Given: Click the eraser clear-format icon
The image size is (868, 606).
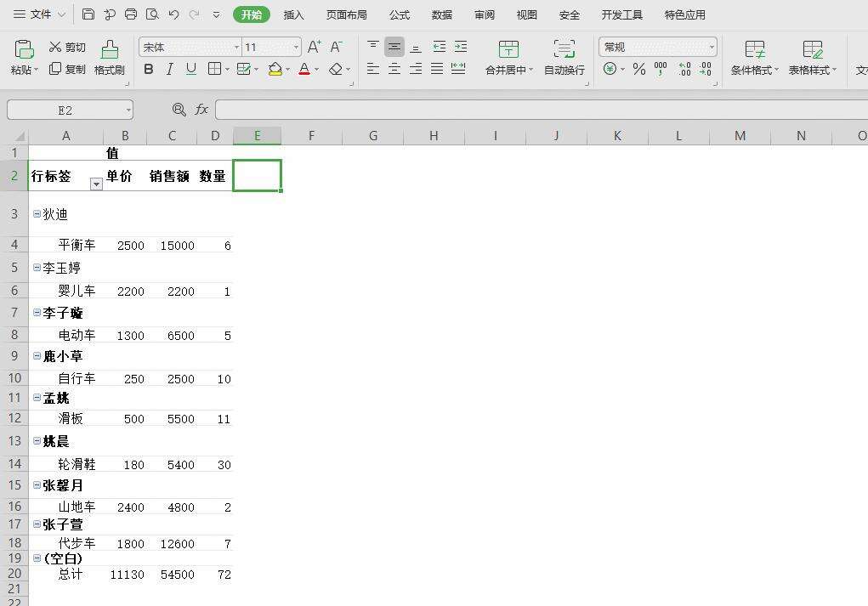Looking at the screenshot, I should click(x=336, y=69).
